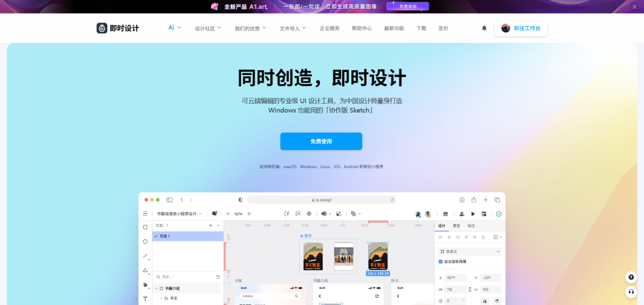Select the Line tool
Viewport: 644px width, 305px height.
coord(145,256)
